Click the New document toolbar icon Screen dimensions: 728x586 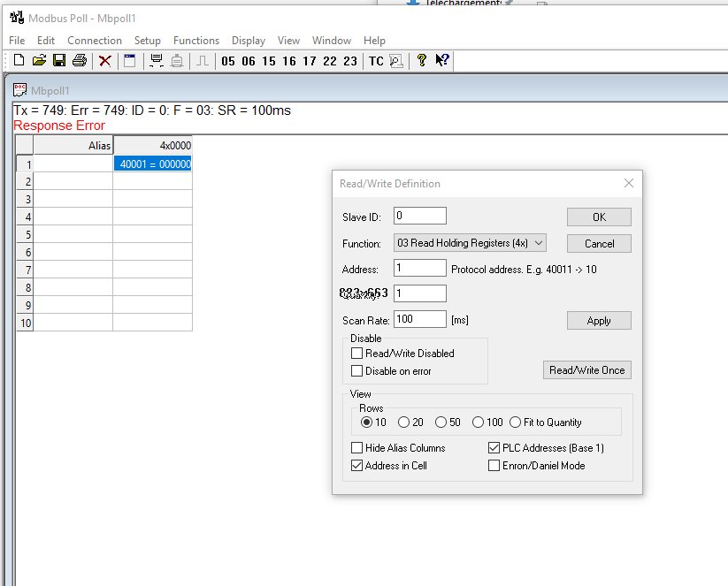[19, 60]
